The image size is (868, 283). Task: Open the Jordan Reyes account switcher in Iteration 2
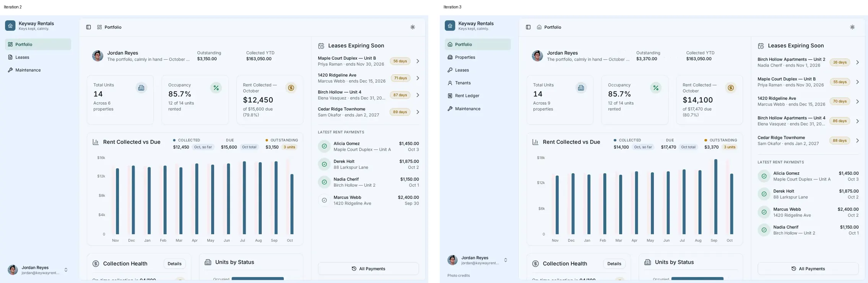[x=37, y=270]
